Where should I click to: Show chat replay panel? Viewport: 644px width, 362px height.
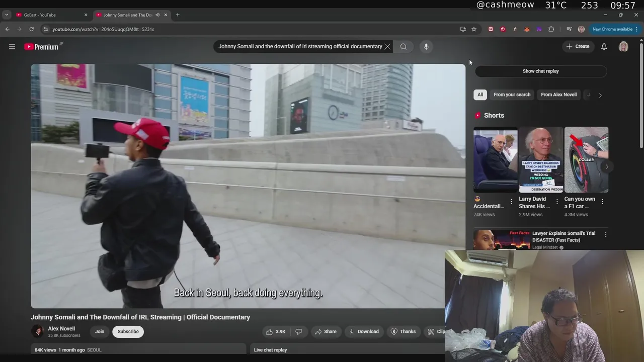click(x=540, y=71)
